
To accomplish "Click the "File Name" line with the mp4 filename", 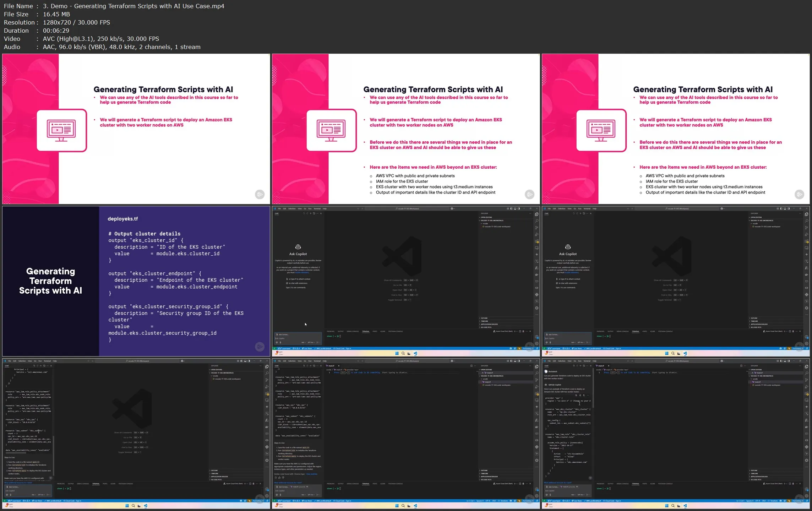I will point(114,6).
